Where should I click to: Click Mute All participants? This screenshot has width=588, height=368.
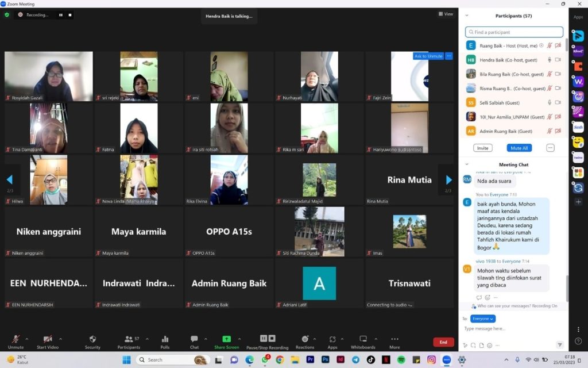tap(519, 148)
